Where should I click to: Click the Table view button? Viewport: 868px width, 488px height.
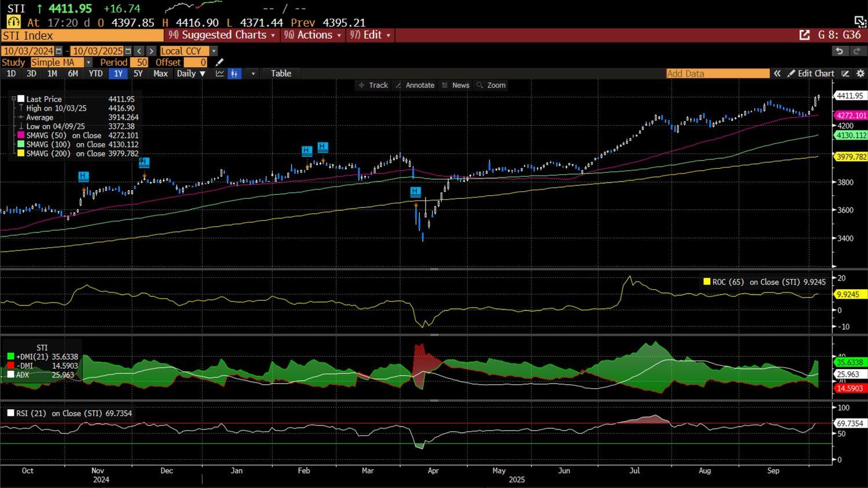(x=281, y=74)
